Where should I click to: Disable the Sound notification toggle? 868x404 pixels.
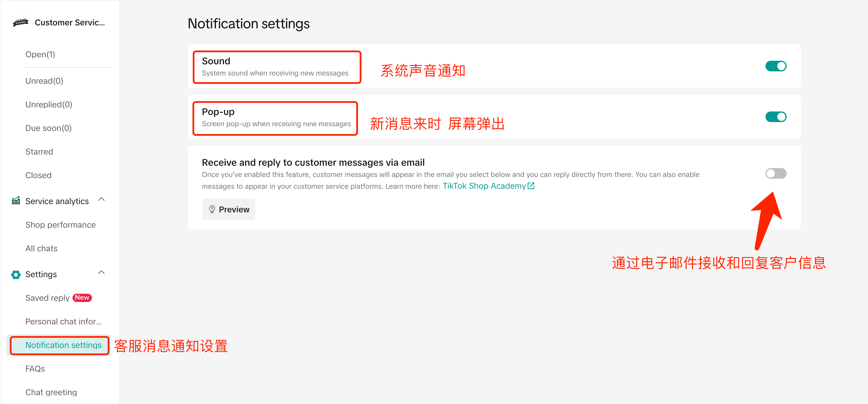775,66
